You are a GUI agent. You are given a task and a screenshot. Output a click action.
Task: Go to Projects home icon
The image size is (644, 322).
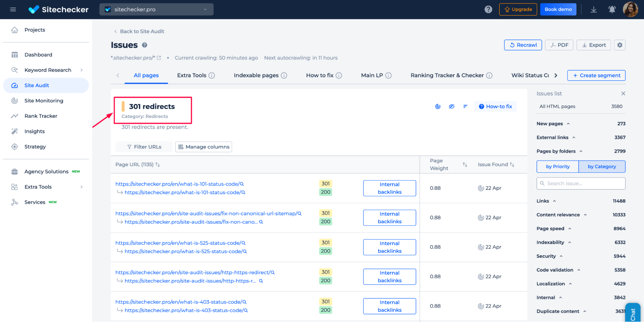(14, 30)
